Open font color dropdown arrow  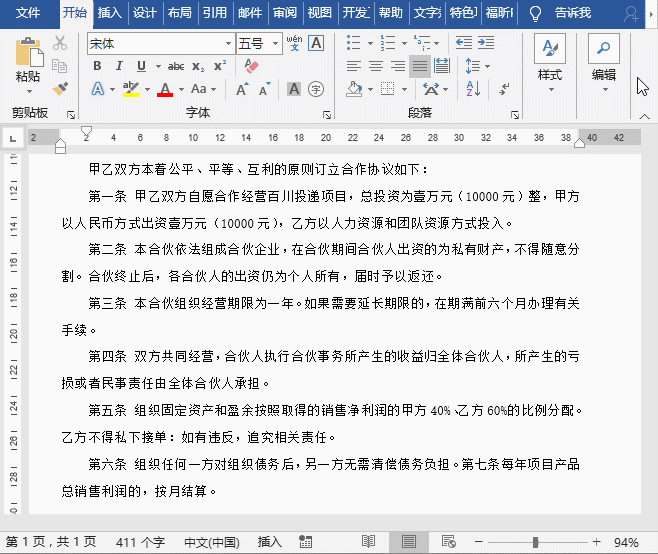coord(181,89)
